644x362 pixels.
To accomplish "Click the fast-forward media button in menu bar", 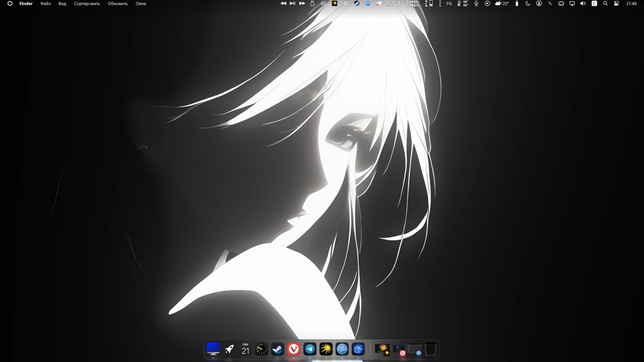I will tap(302, 3).
